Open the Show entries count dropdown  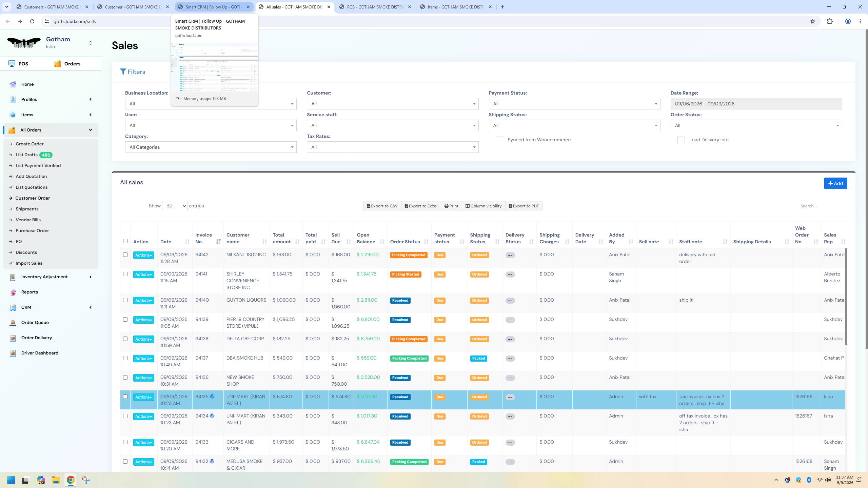tap(175, 206)
